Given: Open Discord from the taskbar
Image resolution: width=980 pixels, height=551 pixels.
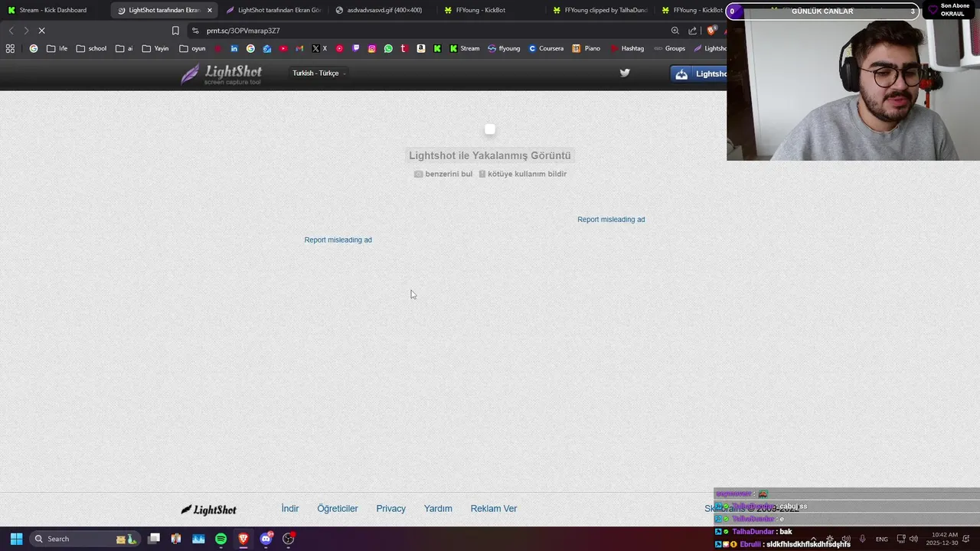Looking at the screenshot, I should pyautogui.click(x=266, y=539).
